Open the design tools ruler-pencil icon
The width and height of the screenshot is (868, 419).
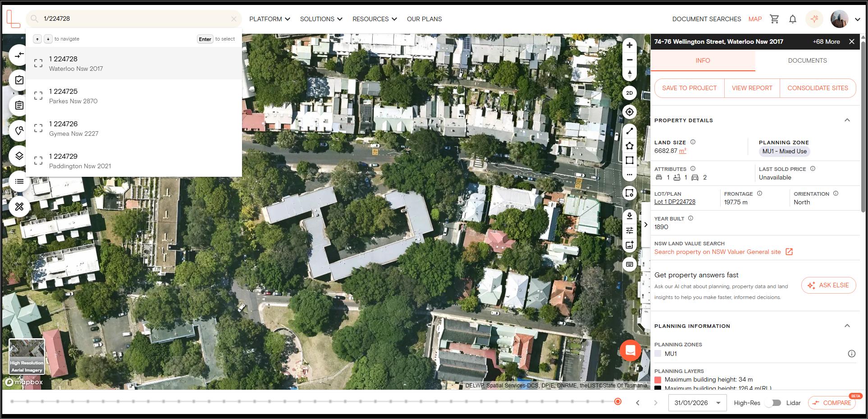point(19,207)
